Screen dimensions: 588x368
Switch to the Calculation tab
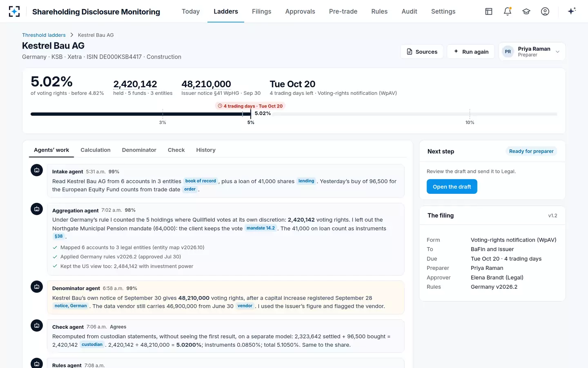[96, 150]
